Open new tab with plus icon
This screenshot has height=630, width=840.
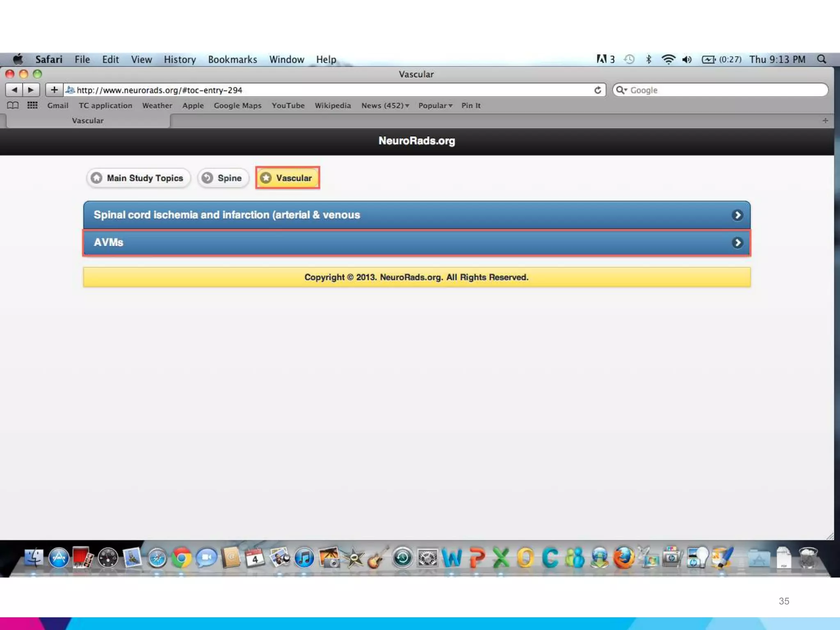coord(825,121)
